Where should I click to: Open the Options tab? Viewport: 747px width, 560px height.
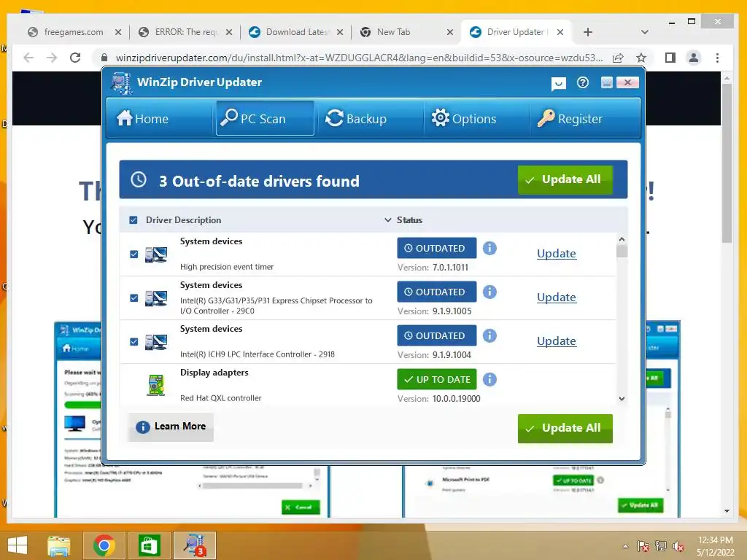[464, 119]
